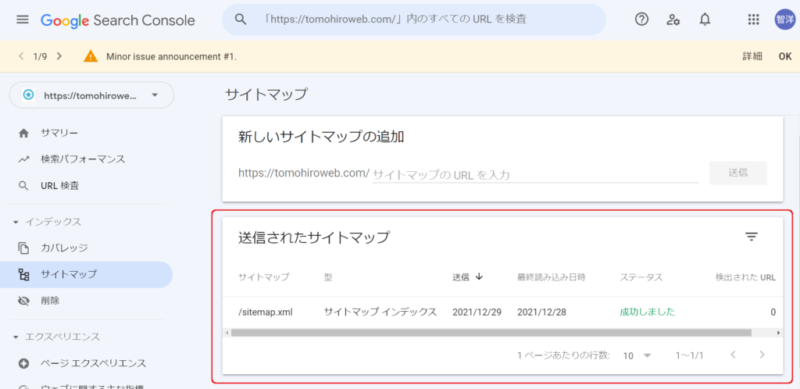This screenshot has height=389, width=800.
Task: Open URL 検査 in the sidebar
Action: 60,186
